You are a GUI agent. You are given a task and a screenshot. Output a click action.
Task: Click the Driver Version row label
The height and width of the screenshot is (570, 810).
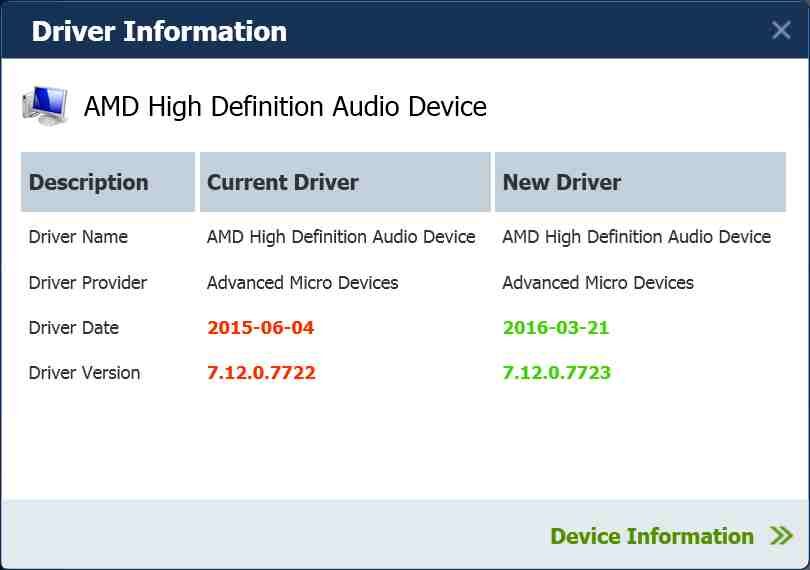84,373
